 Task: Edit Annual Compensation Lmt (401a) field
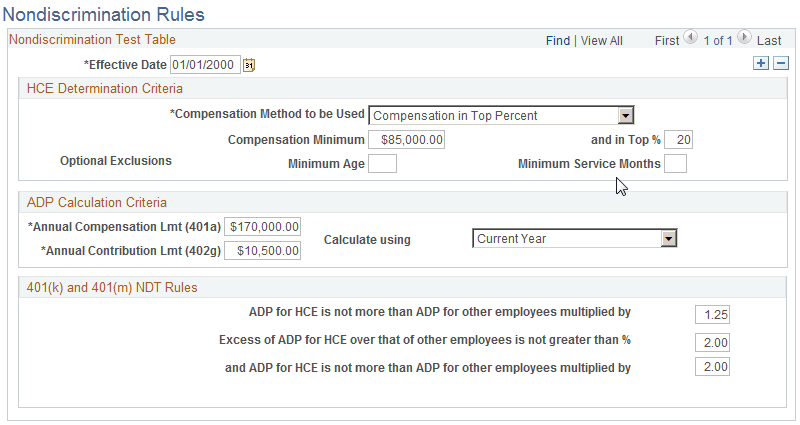263,227
